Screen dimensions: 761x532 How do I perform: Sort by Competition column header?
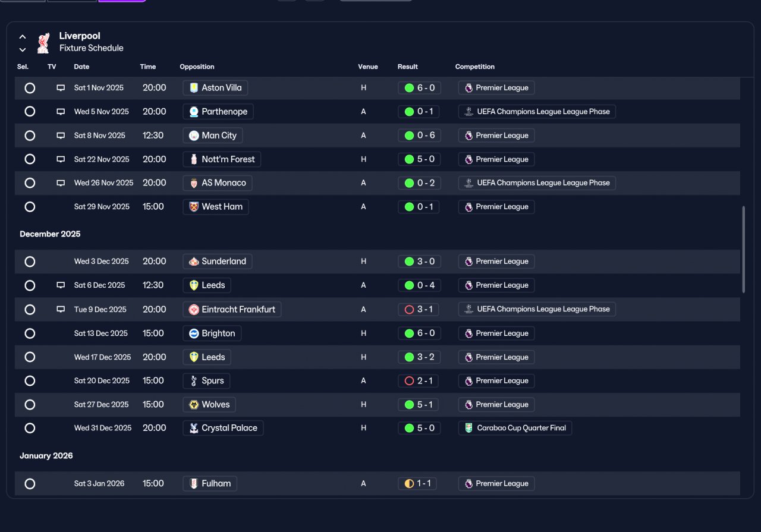[475, 67]
